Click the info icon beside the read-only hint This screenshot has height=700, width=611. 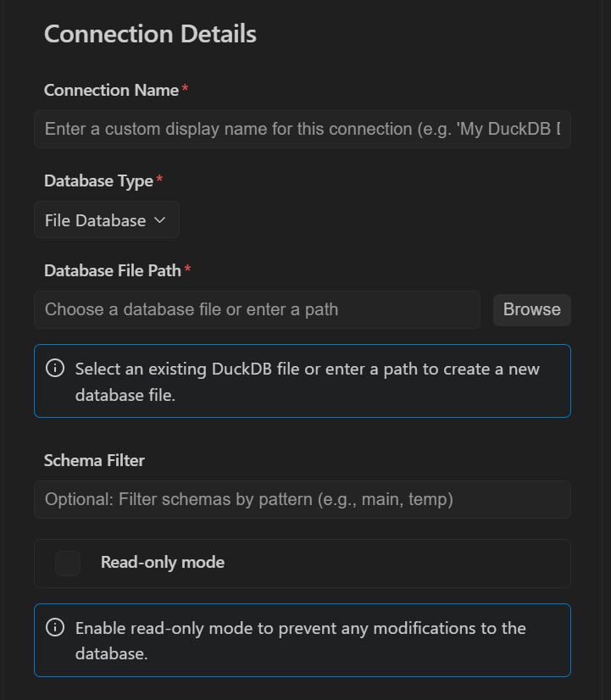pyautogui.click(x=55, y=627)
